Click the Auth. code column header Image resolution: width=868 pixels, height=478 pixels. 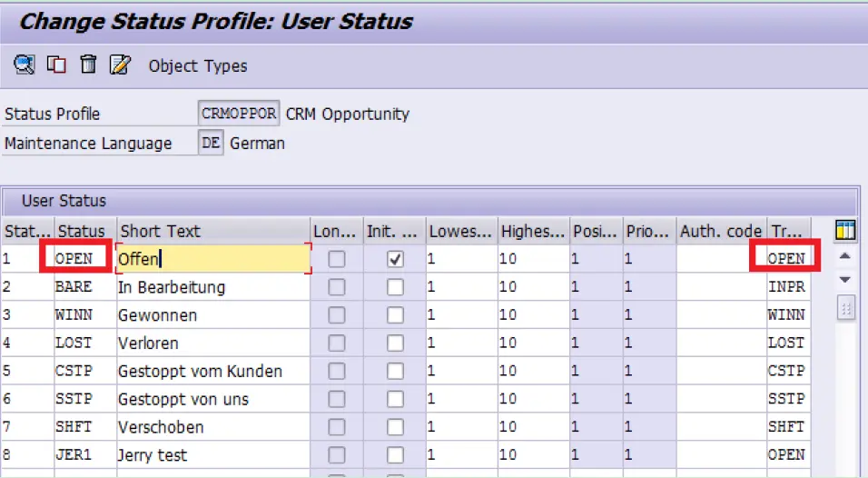[x=721, y=231]
